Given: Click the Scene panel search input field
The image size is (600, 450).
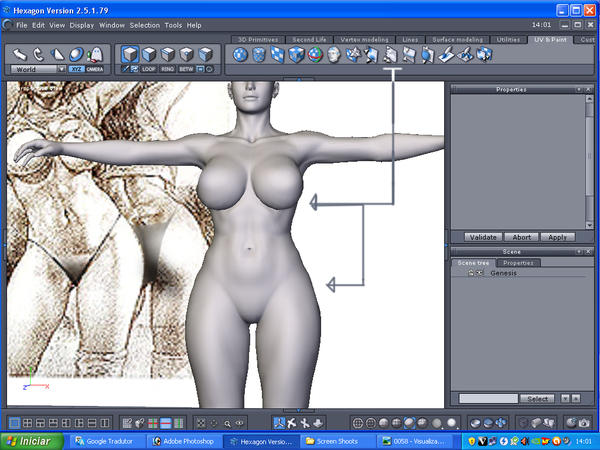Looking at the screenshot, I should (x=488, y=399).
